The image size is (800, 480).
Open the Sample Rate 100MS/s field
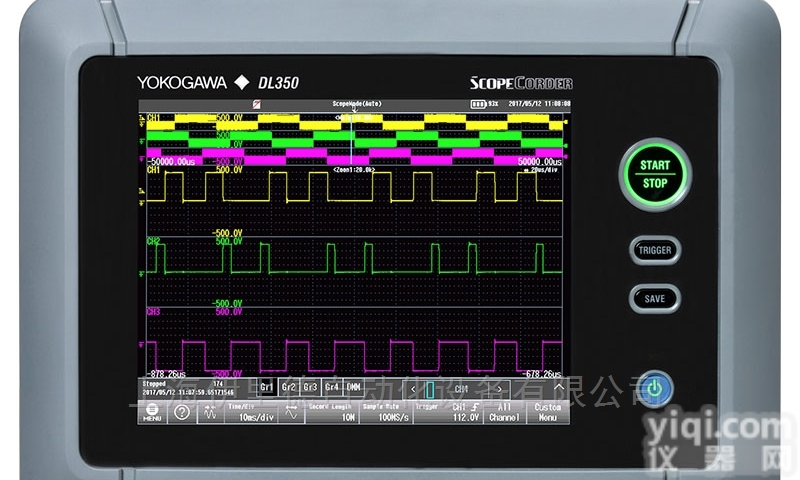386,412
